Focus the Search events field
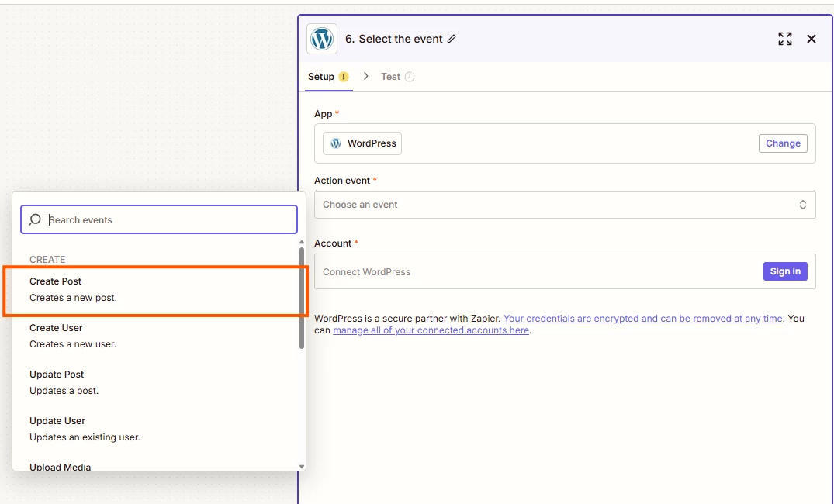Image resolution: width=834 pixels, height=504 pixels. (159, 219)
